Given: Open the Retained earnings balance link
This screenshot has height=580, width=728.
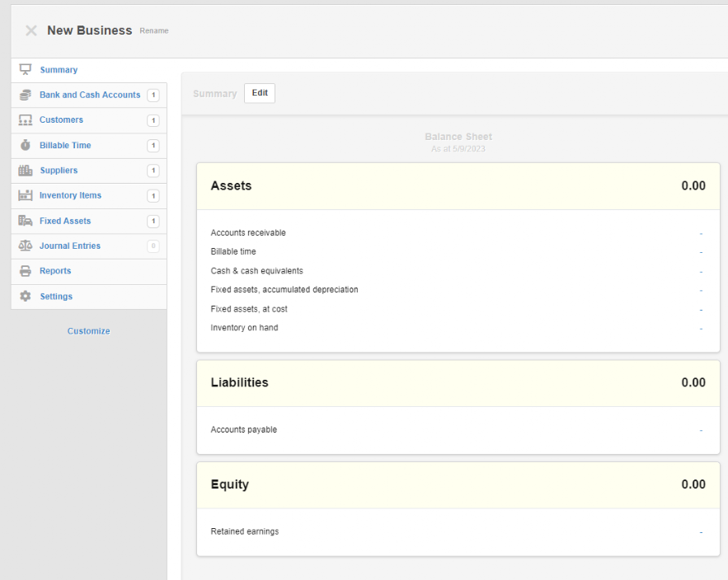Looking at the screenshot, I should 701,532.
